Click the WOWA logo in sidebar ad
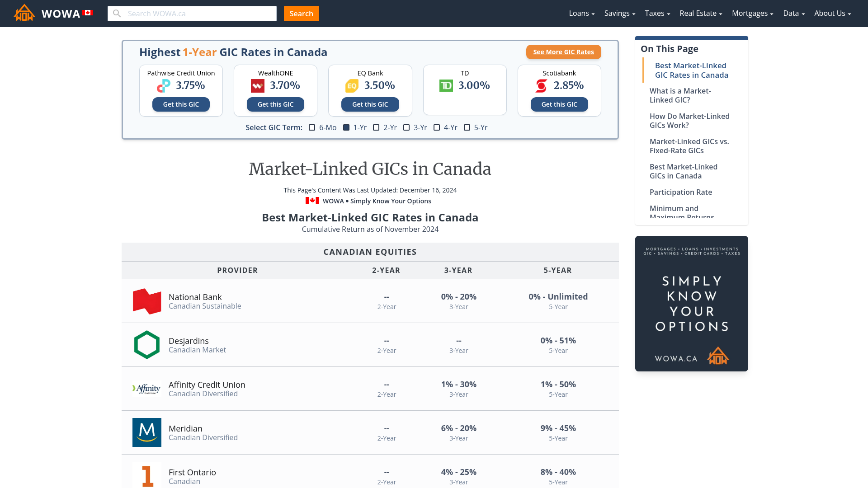 pyautogui.click(x=718, y=356)
